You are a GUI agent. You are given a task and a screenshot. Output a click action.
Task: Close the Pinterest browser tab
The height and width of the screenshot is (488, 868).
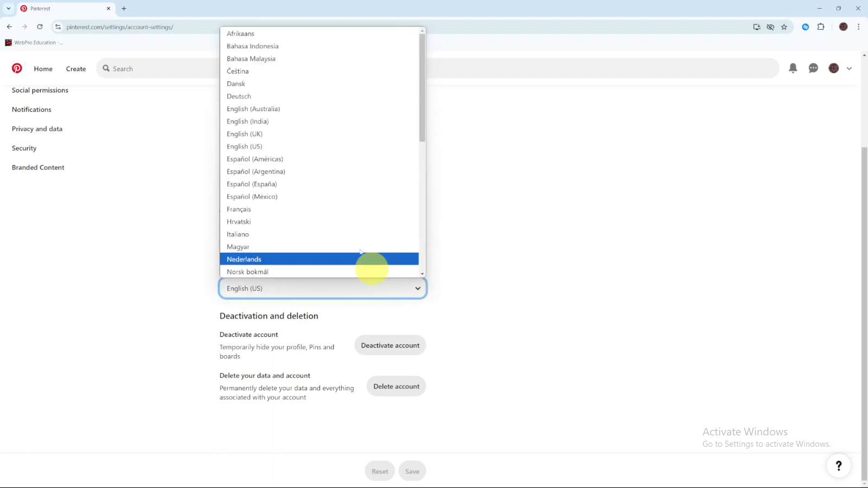[108, 8]
